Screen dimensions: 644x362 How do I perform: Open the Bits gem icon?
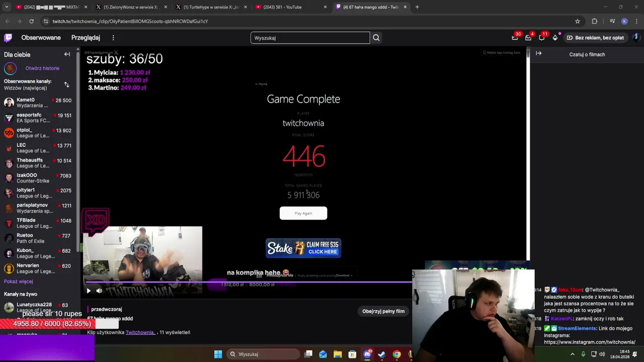tap(555, 38)
